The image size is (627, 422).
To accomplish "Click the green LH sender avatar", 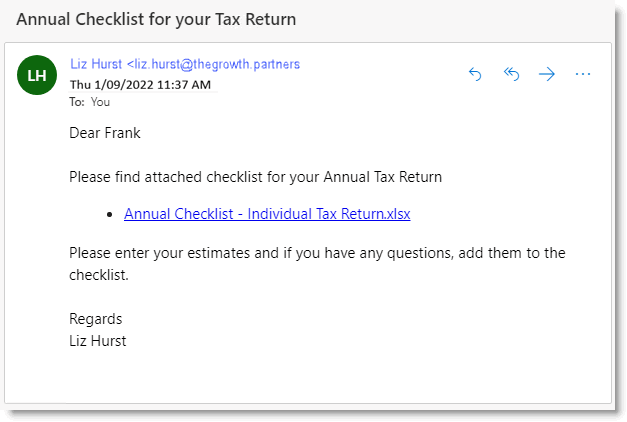I will coord(38,75).
